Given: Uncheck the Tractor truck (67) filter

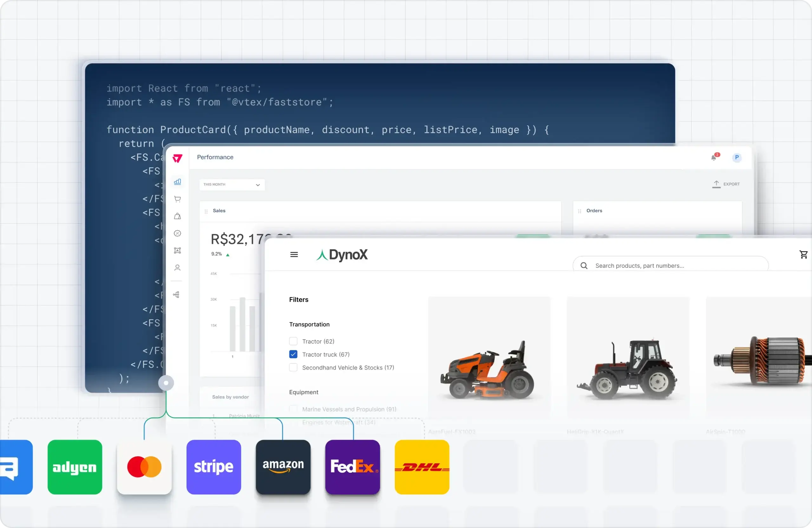Looking at the screenshot, I should 293,354.
